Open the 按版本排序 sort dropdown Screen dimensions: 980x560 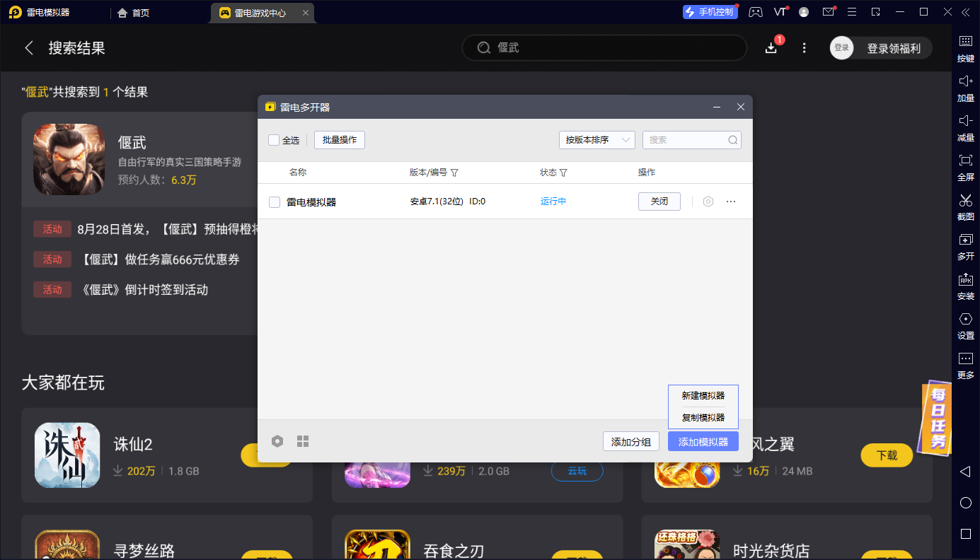click(x=596, y=140)
